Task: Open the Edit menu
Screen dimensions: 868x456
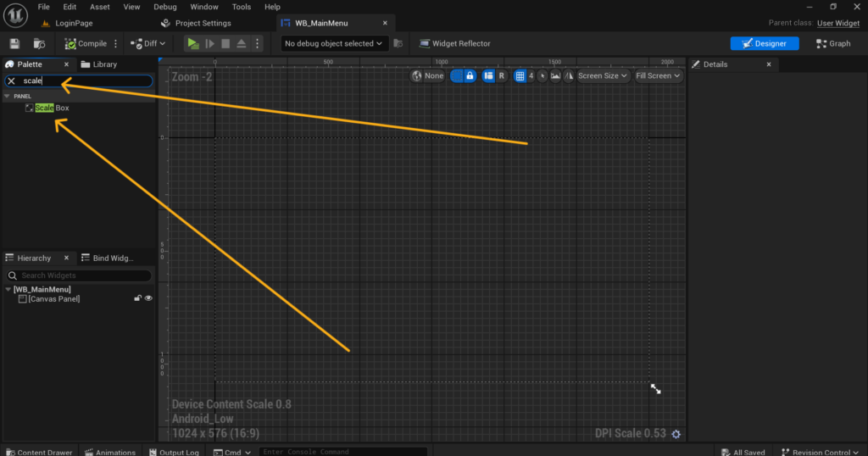Action: coord(70,7)
